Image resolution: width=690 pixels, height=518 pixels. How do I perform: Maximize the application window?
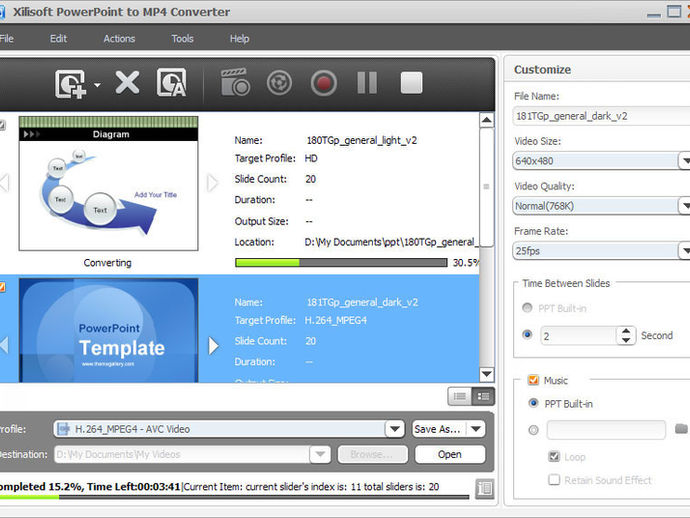click(674, 11)
